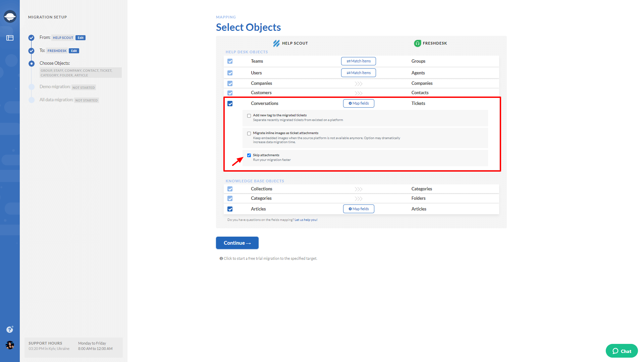Edit the To Freshdesk target

pyautogui.click(x=74, y=51)
